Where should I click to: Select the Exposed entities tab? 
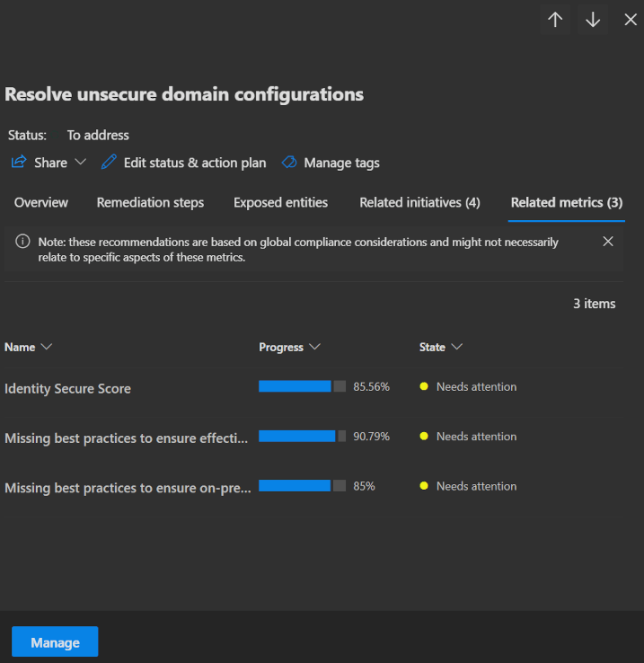(280, 203)
